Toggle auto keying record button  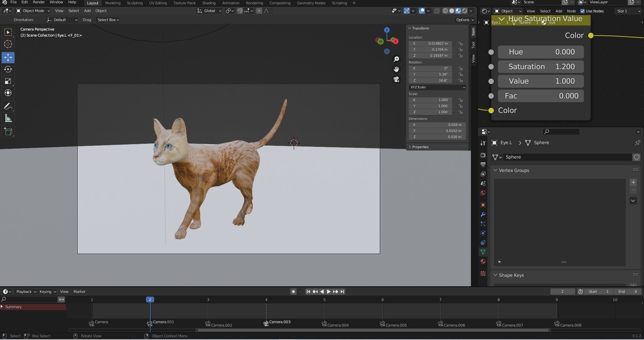[x=293, y=292]
